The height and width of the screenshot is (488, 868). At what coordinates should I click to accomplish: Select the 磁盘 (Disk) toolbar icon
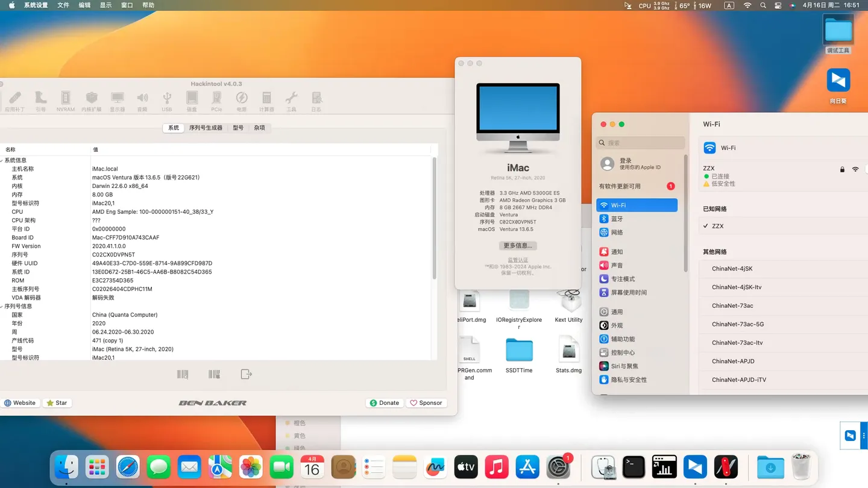(x=192, y=101)
